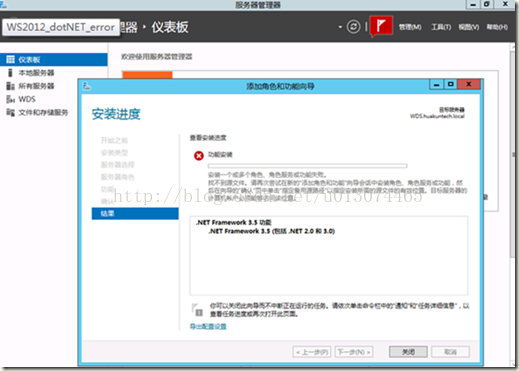Click the wizard flag information icon

tap(197, 310)
